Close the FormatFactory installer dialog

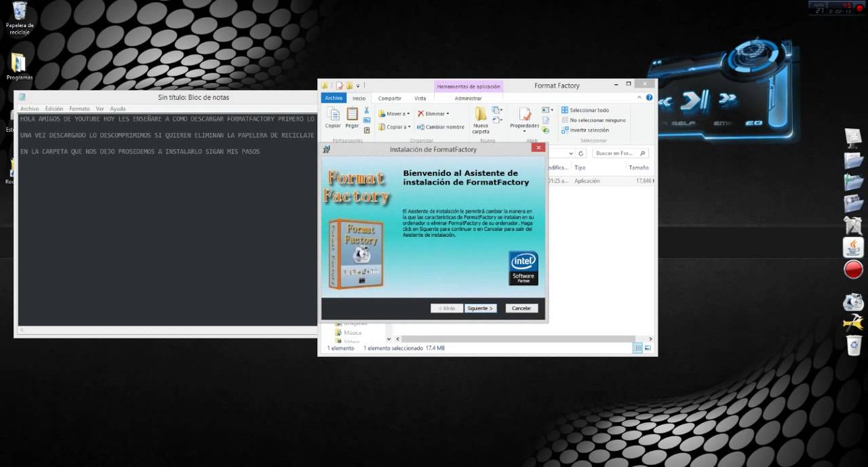tap(538, 147)
